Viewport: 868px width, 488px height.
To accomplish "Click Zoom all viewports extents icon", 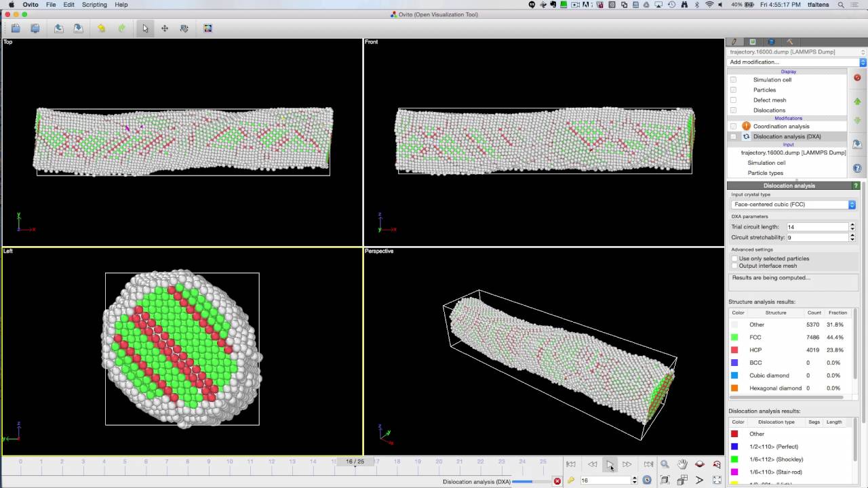I will [x=682, y=480].
